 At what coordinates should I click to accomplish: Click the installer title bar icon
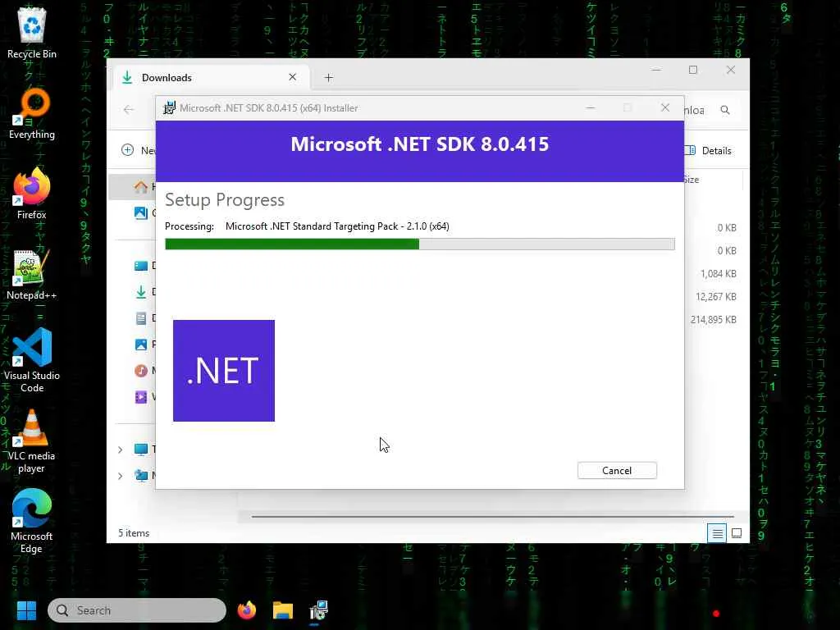[x=169, y=107]
